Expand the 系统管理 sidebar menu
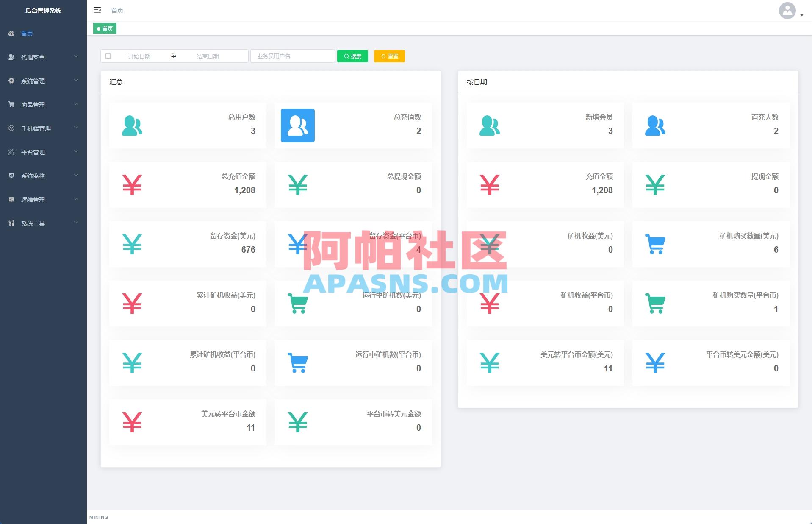Image resolution: width=812 pixels, height=524 pixels. pos(42,81)
